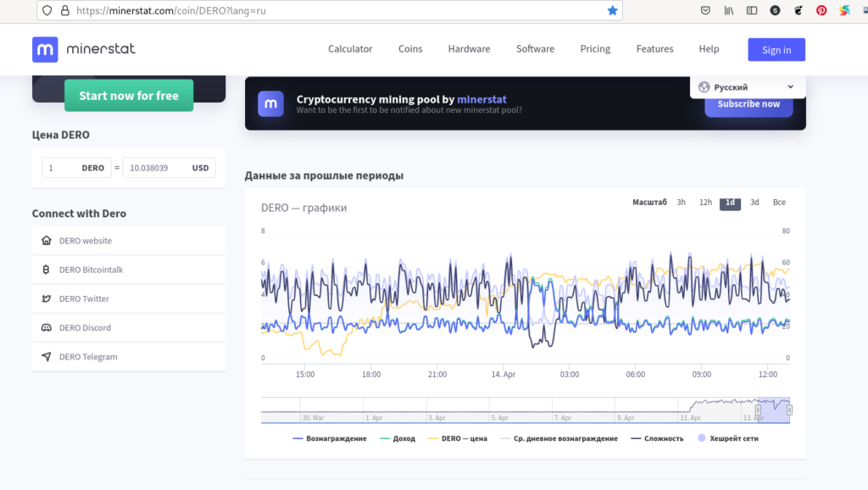
Task: Click the dark circular S extension icon
Action: (775, 10)
